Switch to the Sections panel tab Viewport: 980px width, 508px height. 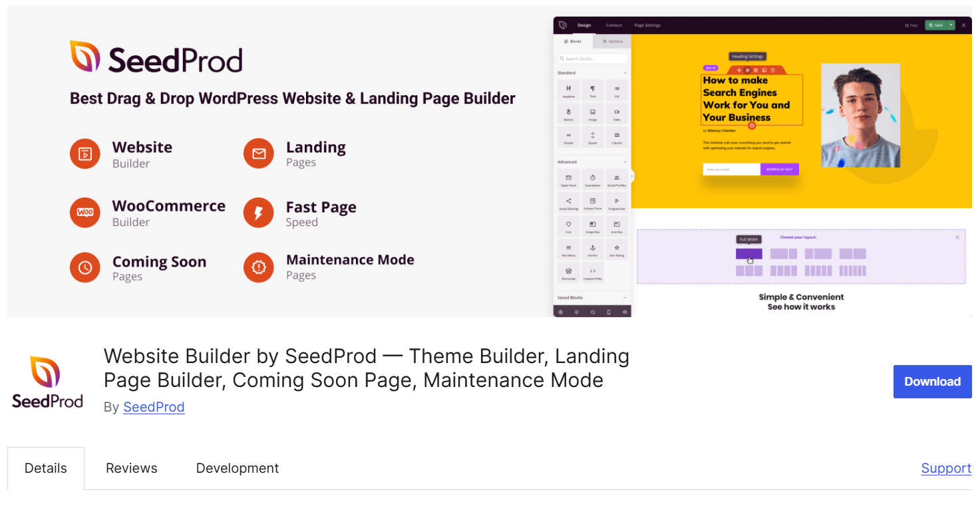[612, 41]
